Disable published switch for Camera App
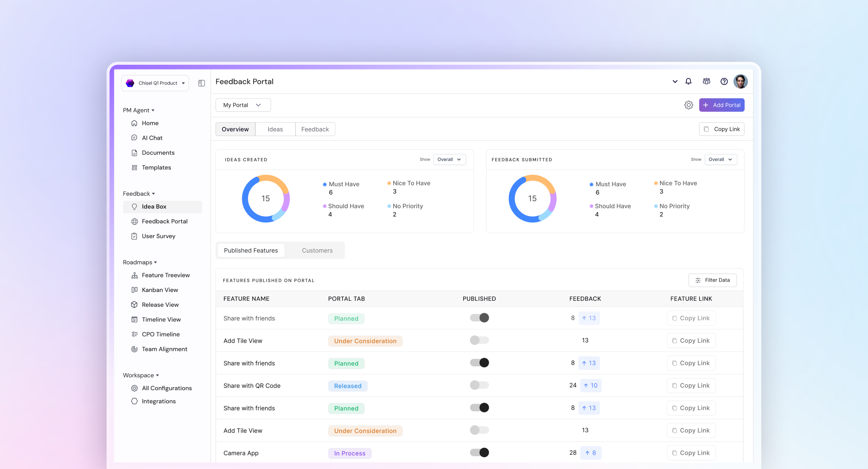This screenshot has width=868, height=469. pos(479,452)
